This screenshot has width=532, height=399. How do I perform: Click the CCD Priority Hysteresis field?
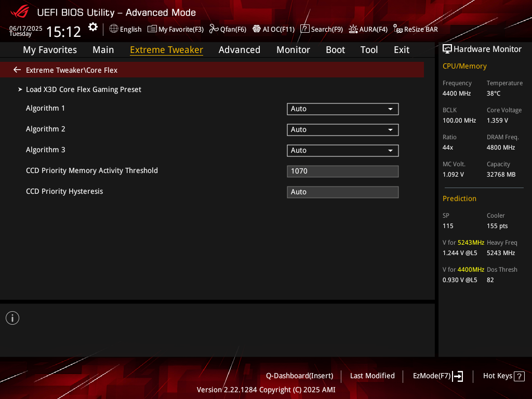point(343,192)
